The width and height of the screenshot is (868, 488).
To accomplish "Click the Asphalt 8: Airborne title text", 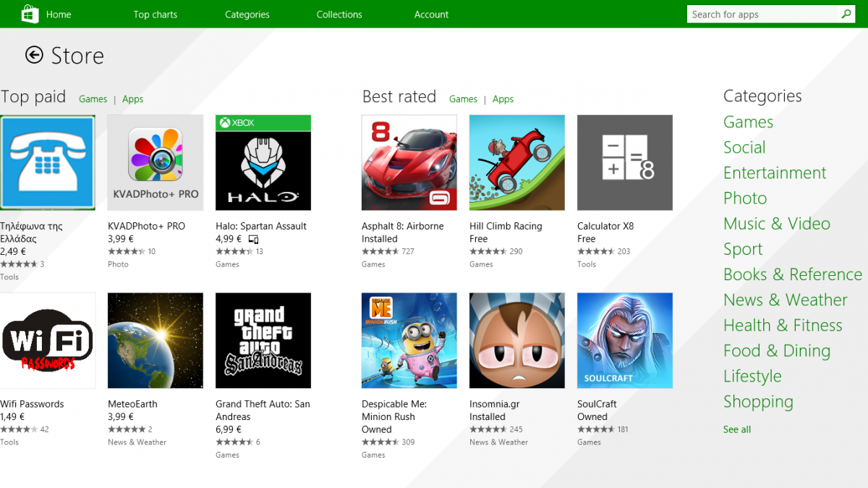I will click(403, 226).
